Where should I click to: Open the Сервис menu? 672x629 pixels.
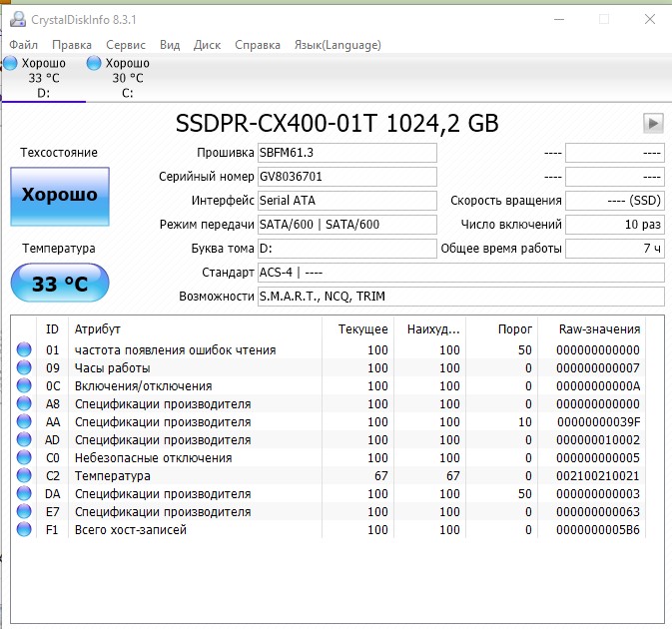(x=126, y=45)
